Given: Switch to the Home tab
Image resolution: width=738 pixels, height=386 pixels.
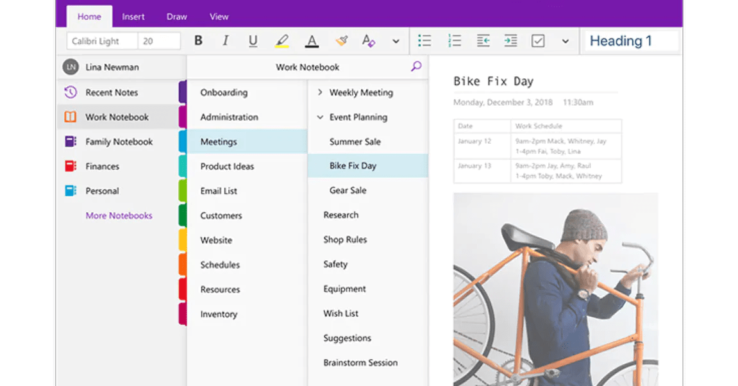Looking at the screenshot, I should [89, 16].
